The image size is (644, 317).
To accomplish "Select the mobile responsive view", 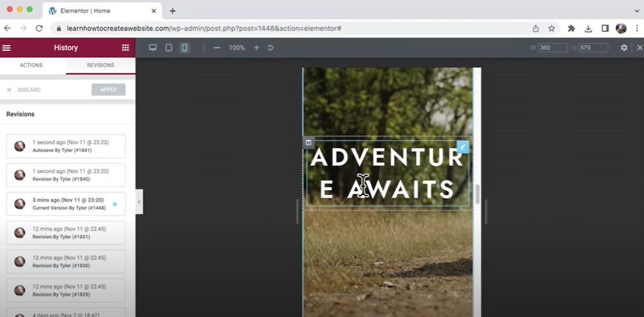I will [185, 48].
